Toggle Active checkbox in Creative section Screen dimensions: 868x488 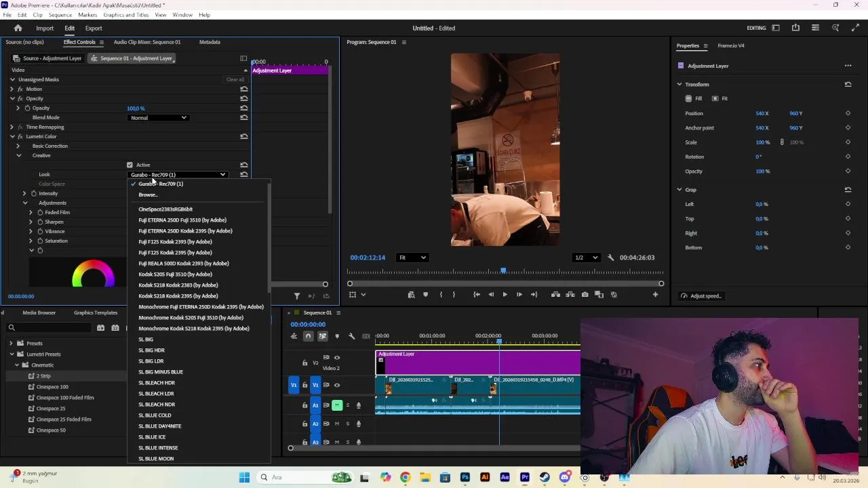point(130,165)
